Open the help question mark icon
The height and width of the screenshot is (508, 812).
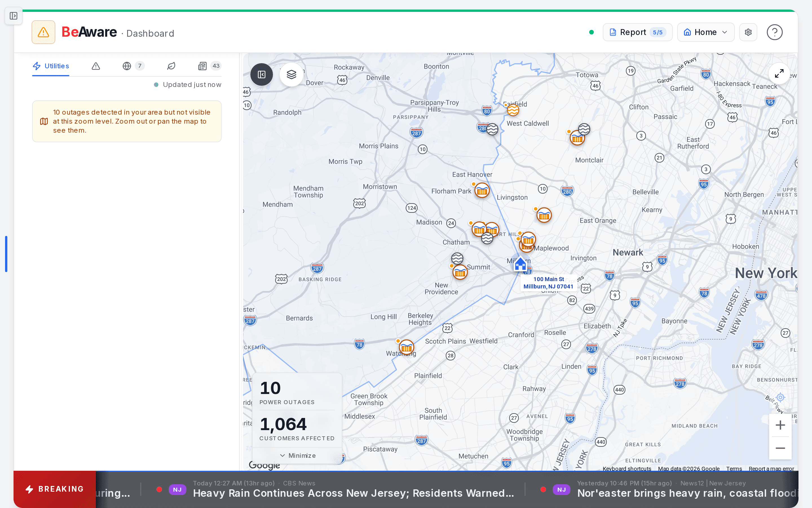coord(775,32)
